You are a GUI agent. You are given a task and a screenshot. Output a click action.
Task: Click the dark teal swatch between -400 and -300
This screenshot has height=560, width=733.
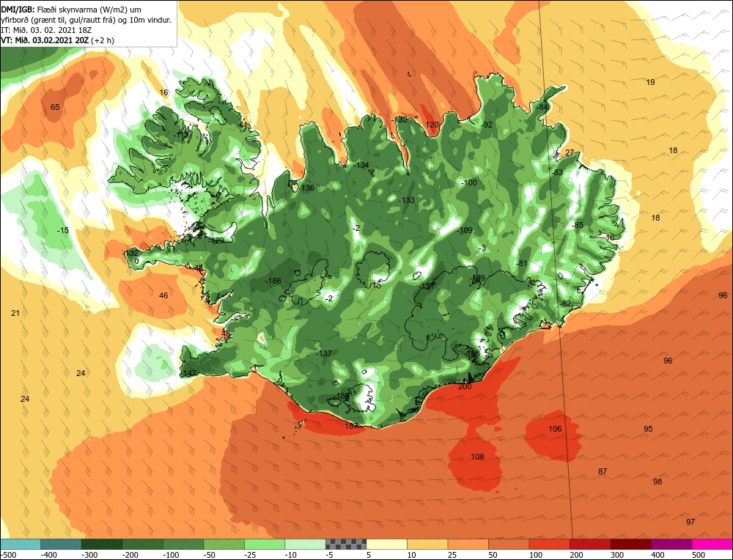pos(62,544)
